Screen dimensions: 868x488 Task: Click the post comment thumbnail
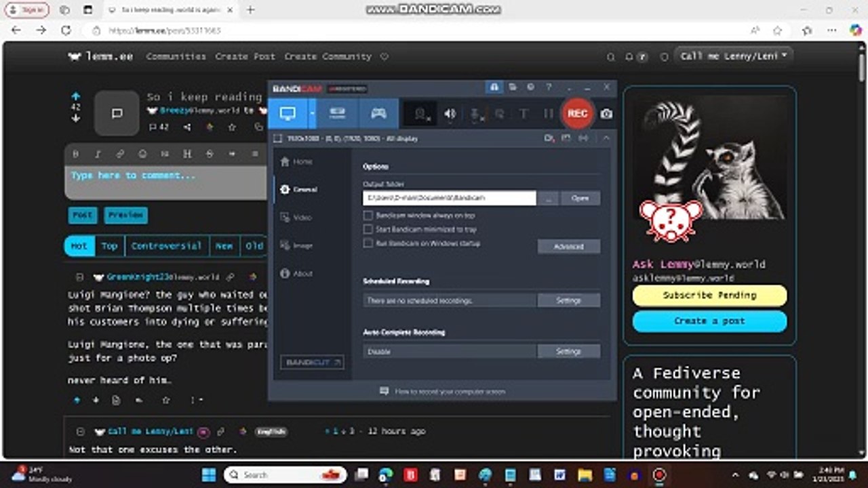coord(117,113)
